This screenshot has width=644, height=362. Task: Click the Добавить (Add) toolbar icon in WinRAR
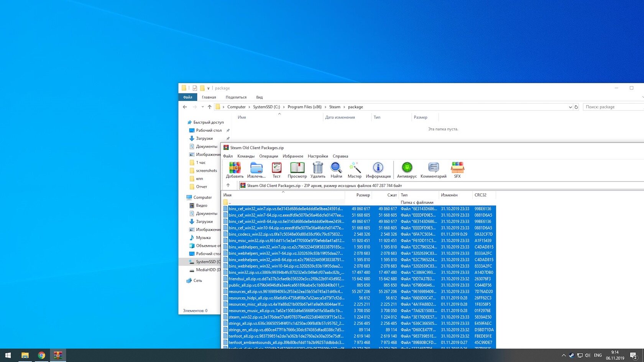pyautogui.click(x=235, y=170)
